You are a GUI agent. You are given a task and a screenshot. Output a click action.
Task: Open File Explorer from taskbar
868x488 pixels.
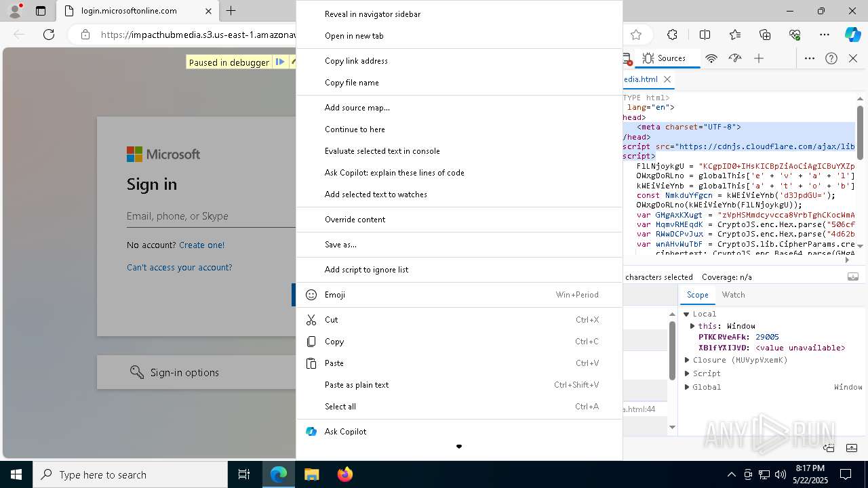point(311,474)
